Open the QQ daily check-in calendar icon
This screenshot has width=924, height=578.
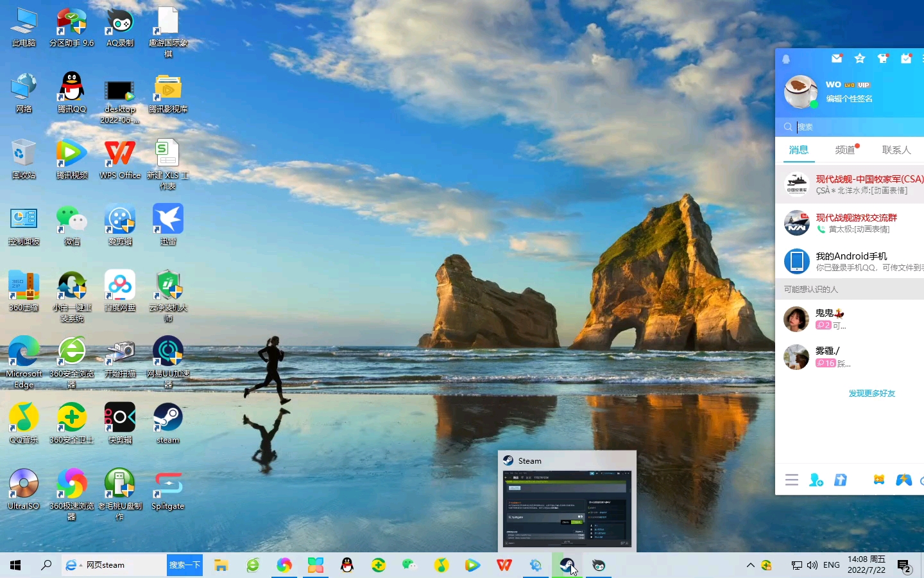tap(906, 58)
